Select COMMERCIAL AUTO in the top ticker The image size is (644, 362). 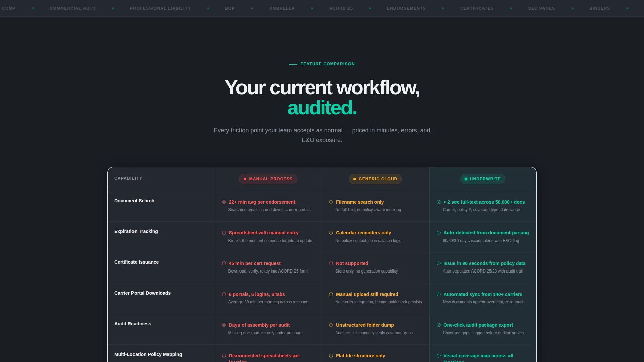click(x=73, y=8)
